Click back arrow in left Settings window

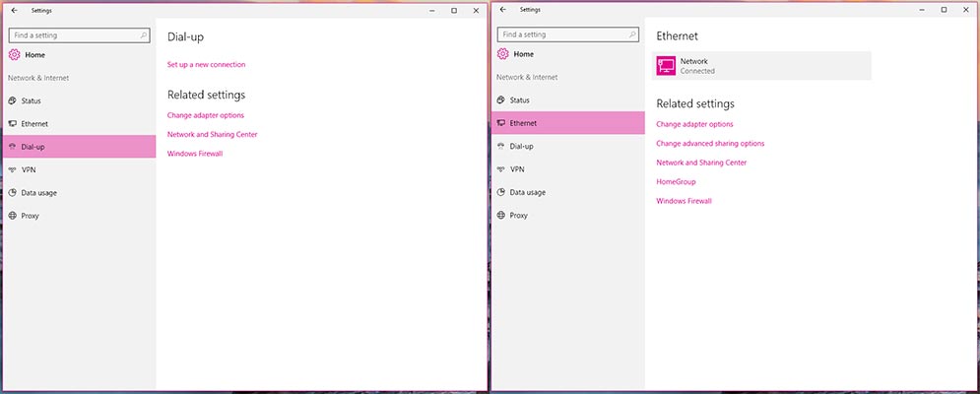14,11
